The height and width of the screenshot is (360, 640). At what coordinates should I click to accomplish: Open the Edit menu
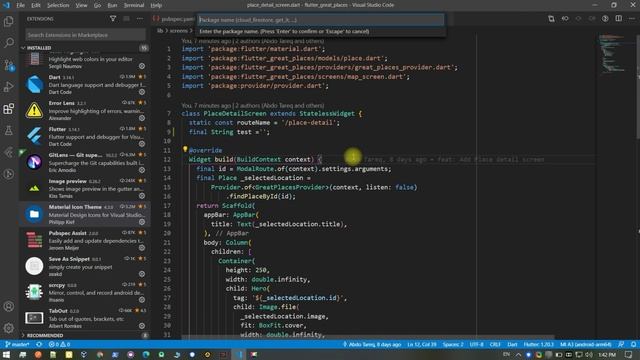pos(36,5)
